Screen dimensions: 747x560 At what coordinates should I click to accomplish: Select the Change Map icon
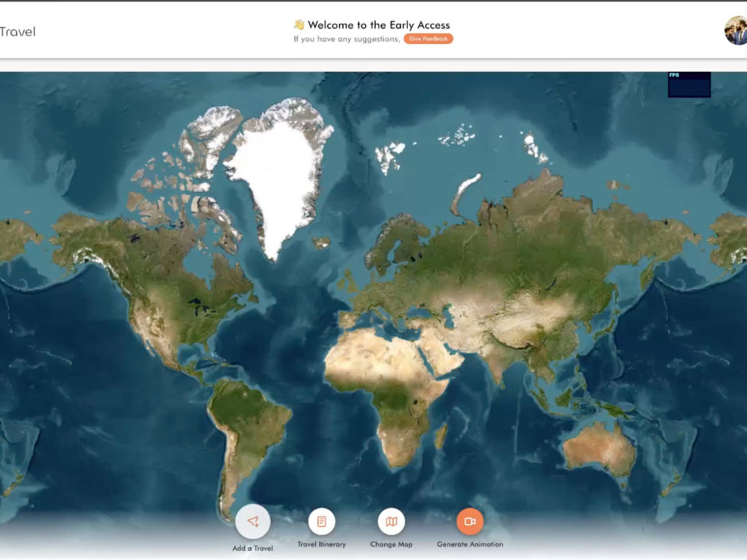click(x=391, y=521)
